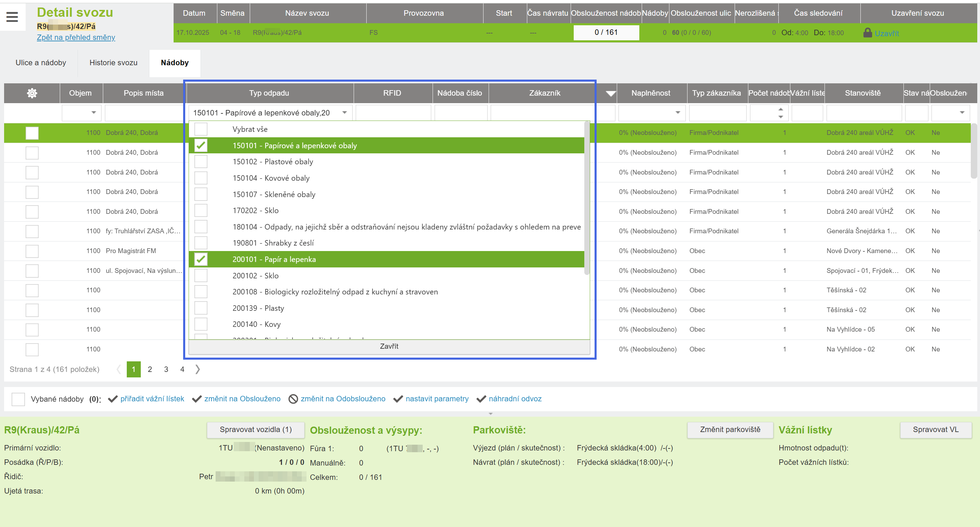Click the dropdown list vertical scrollbar
The width and height of the screenshot is (980, 527).
click(x=586, y=198)
